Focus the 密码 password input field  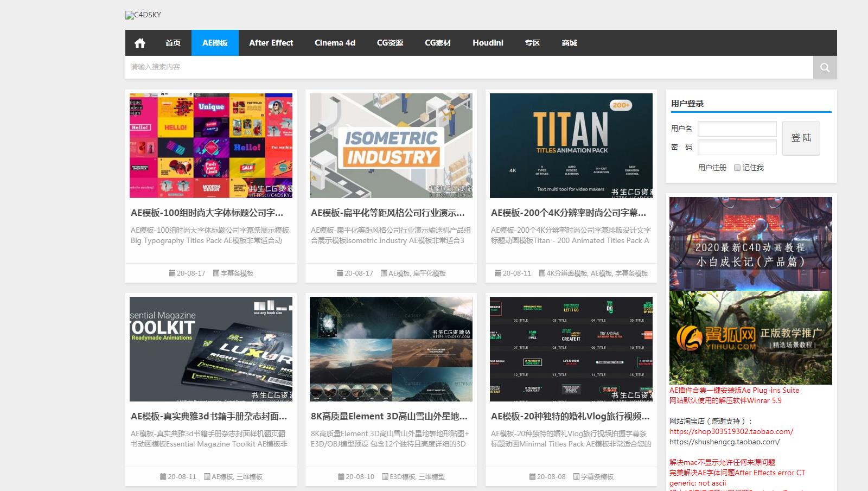(737, 147)
